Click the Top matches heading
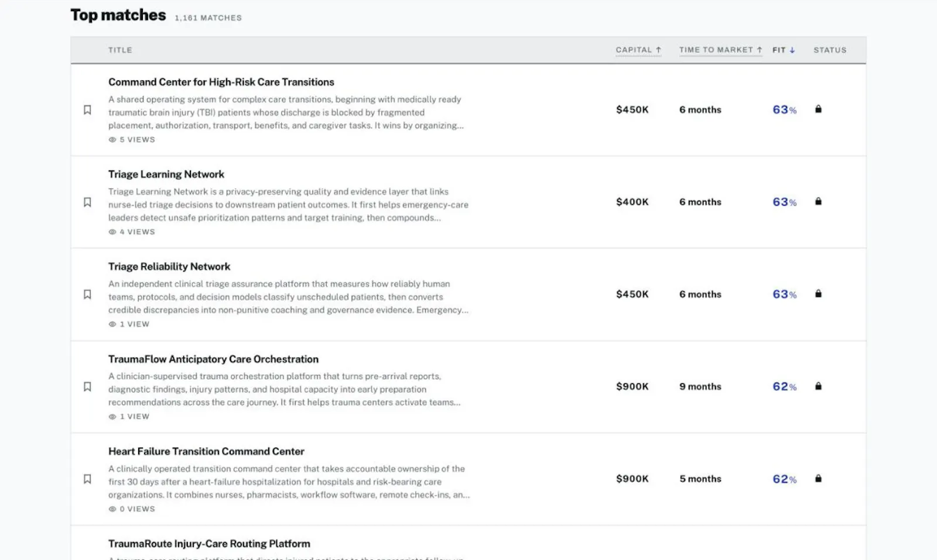 tap(118, 15)
